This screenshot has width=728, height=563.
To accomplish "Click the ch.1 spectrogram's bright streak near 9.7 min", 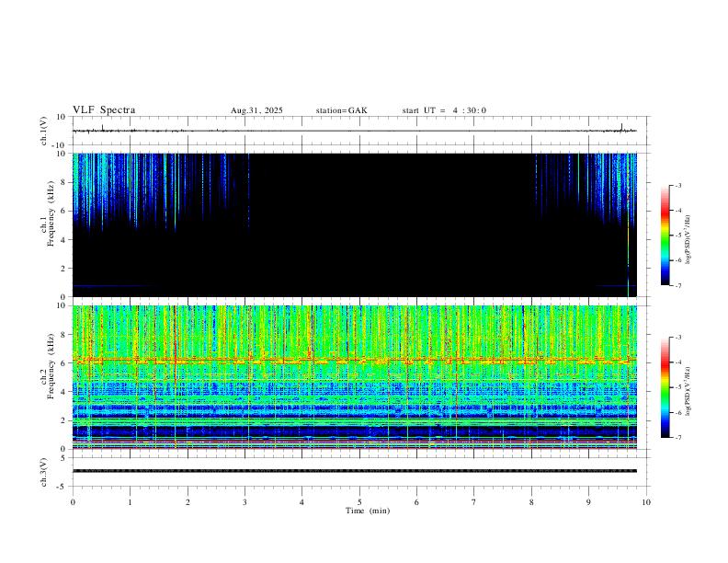I will point(628,224).
